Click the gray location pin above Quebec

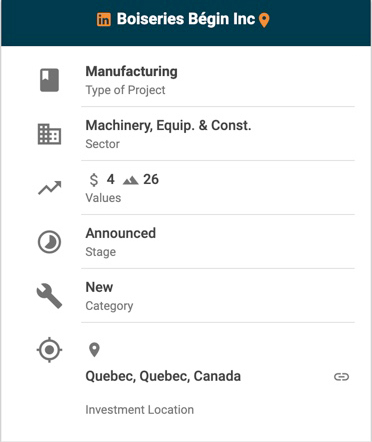94,350
